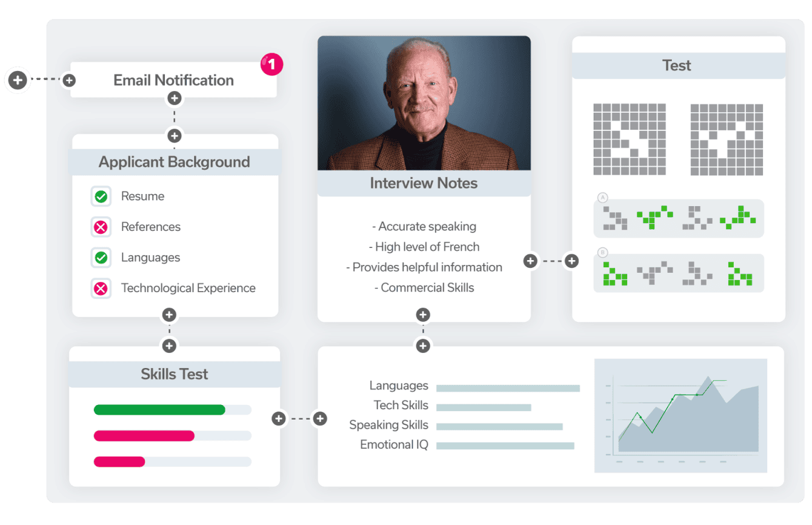Click the plus connector right of Skills Test card

(x=279, y=418)
